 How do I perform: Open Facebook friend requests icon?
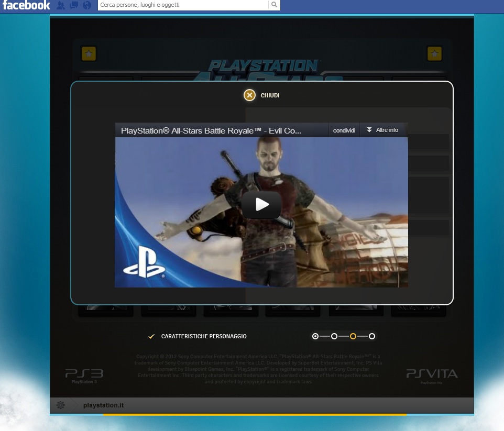(61, 5)
